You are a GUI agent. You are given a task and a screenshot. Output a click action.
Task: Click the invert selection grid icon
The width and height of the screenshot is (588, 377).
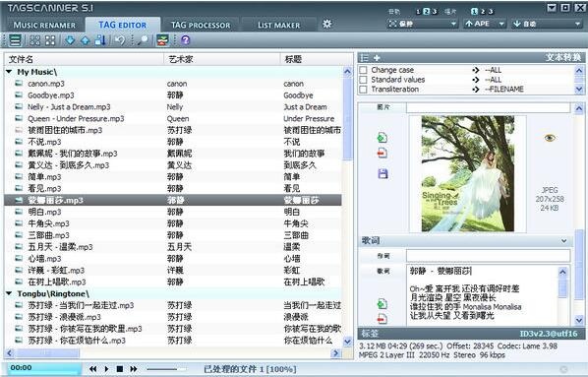point(50,40)
